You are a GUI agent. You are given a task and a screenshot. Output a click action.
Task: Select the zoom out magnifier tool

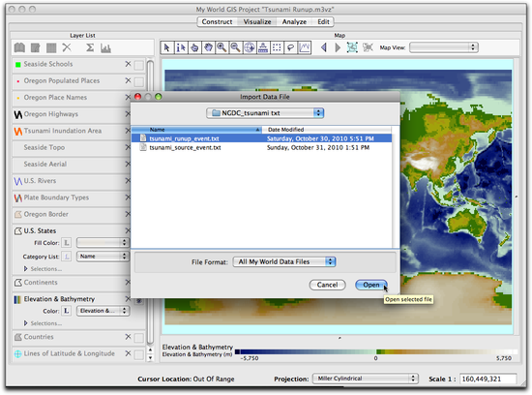point(235,47)
